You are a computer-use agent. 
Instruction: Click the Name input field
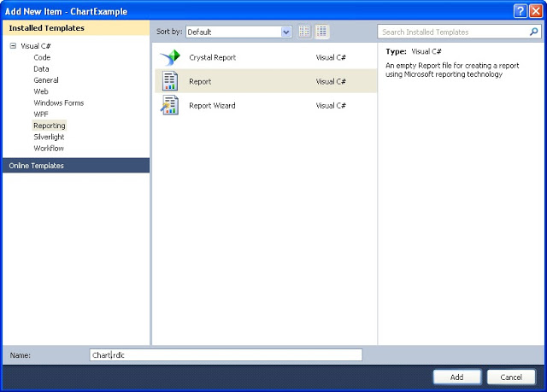click(x=226, y=355)
